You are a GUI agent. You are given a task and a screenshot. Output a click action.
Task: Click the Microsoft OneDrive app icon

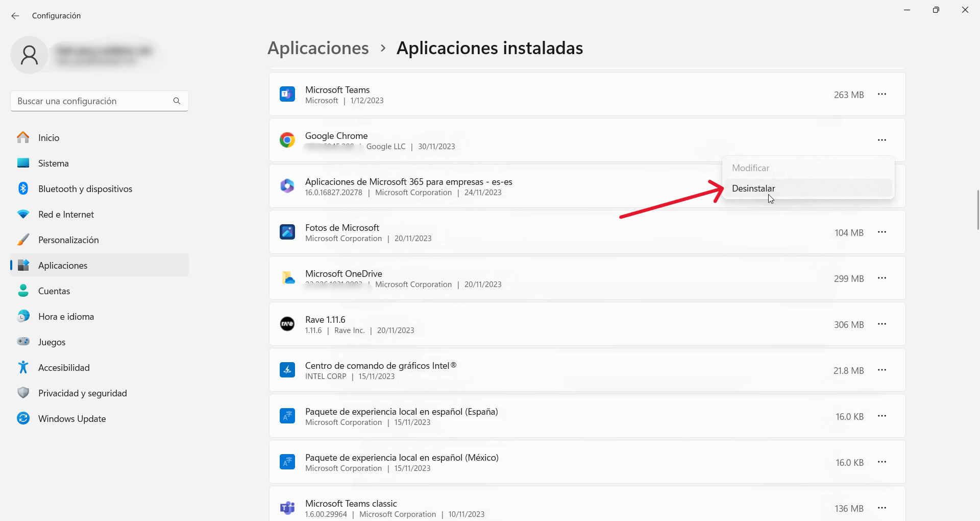pos(288,278)
